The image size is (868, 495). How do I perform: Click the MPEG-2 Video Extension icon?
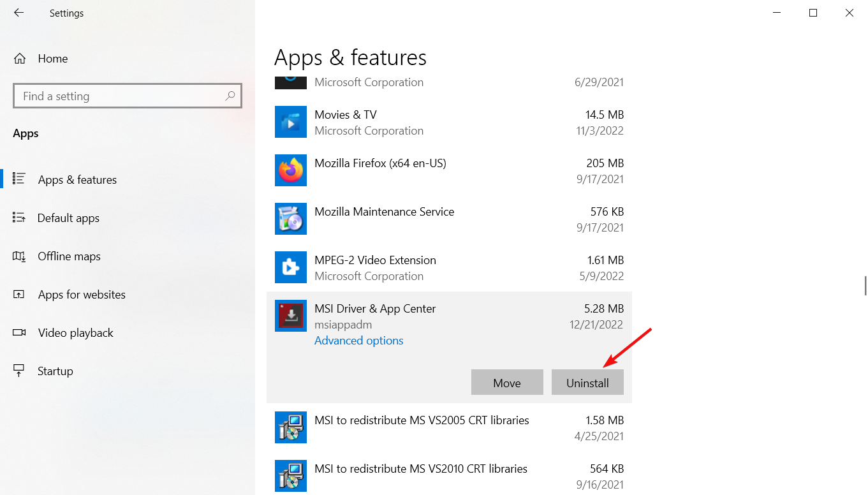(291, 267)
